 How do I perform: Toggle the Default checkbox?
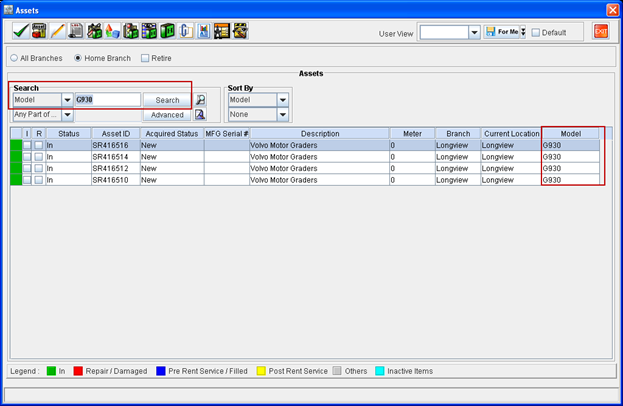[x=536, y=33]
